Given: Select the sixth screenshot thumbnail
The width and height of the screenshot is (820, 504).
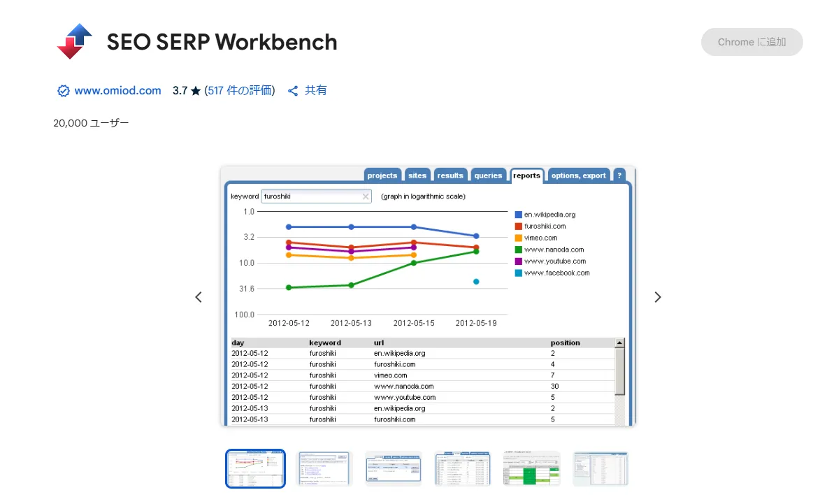Looking at the screenshot, I should (x=601, y=468).
